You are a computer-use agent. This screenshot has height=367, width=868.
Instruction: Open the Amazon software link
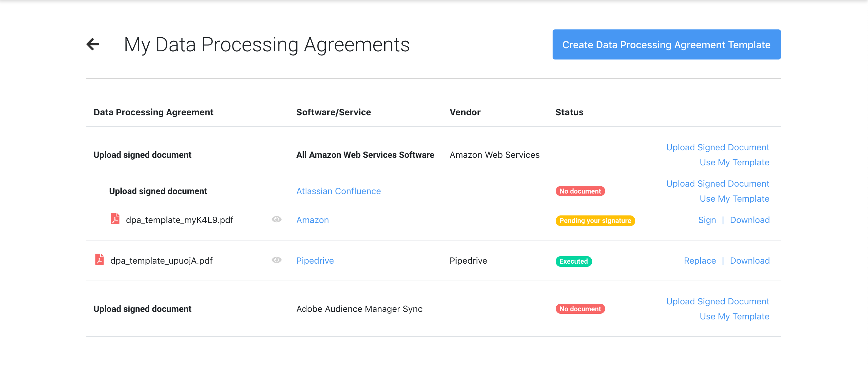(x=312, y=220)
